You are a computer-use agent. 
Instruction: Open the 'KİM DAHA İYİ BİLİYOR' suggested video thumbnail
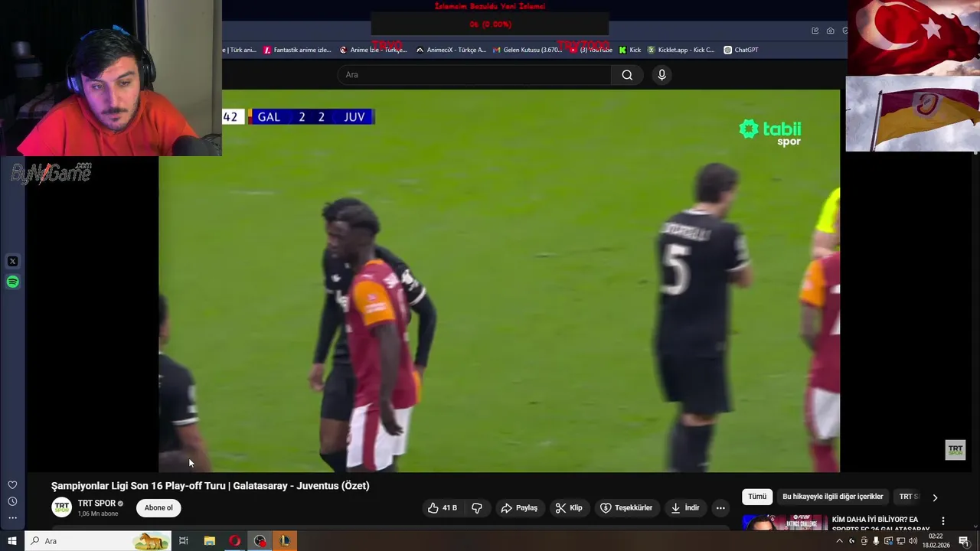(x=785, y=523)
